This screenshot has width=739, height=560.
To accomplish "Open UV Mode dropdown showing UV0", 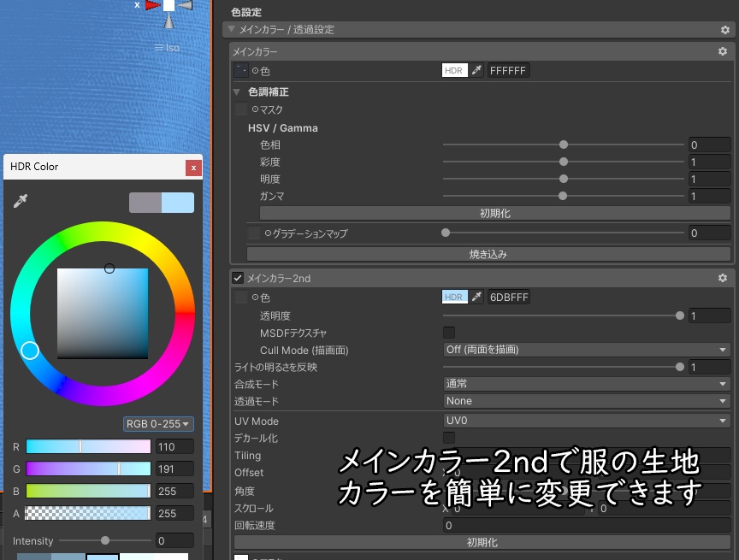I will pyautogui.click(x=586, y=421).
